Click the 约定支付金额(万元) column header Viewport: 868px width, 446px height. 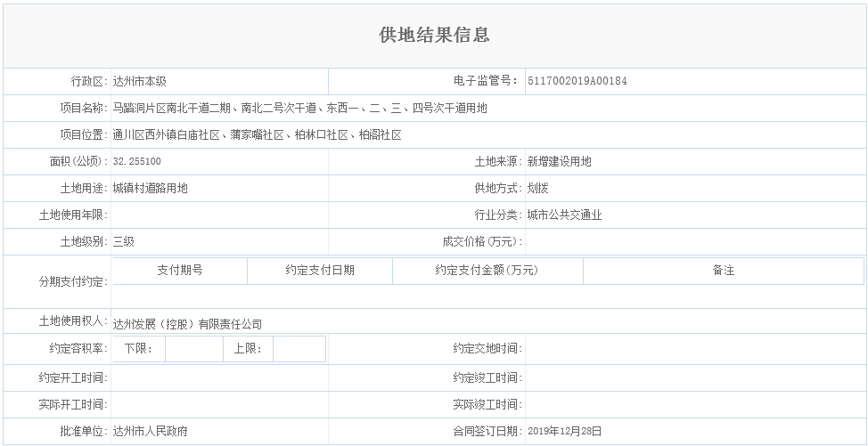pyautogui.click(x=487, y=271)
